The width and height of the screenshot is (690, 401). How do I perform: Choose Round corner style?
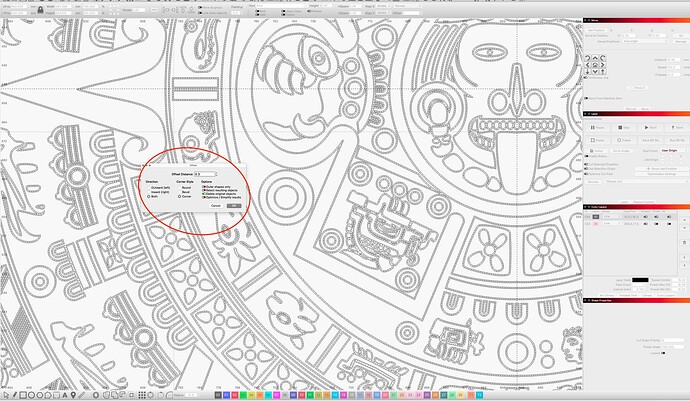(x=180, y=188)
